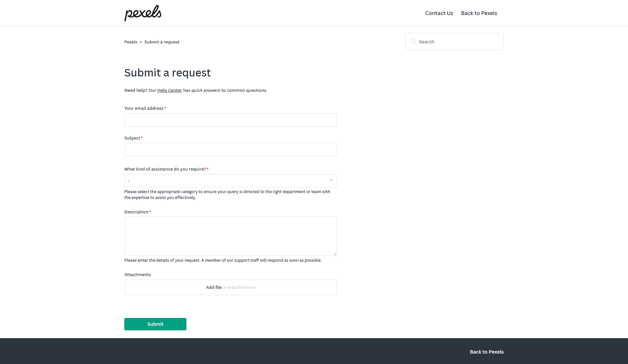This screenshot has width=628, height=364.
Task: Click the Pexels breadcrumb link
Action: click(131, 42)
